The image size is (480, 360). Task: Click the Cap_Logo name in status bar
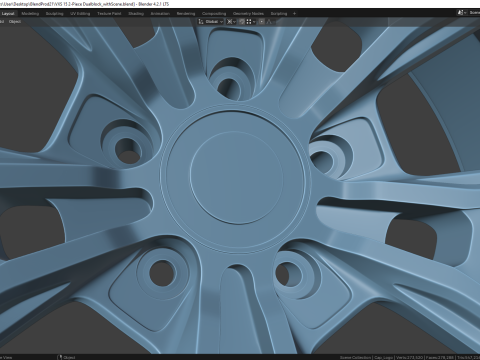(x=383, y=357)
